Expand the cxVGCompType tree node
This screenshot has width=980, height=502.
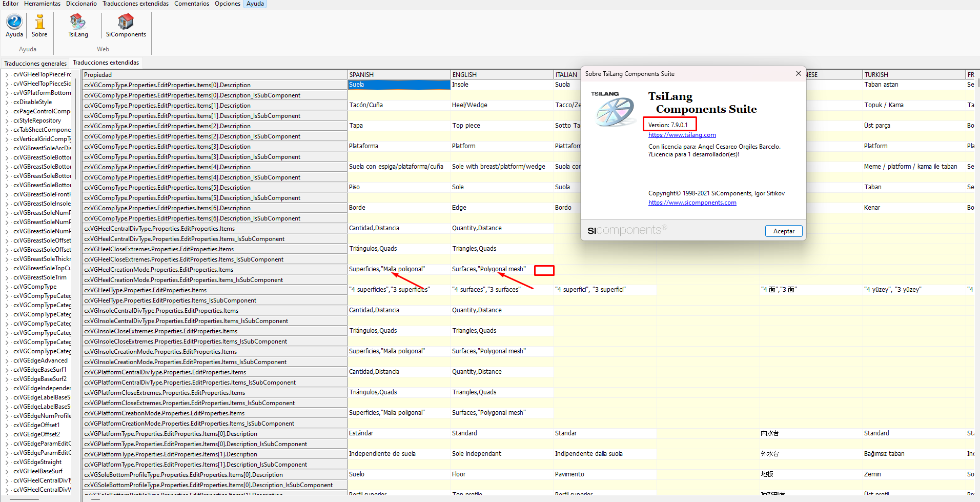(x=7, y=287)
